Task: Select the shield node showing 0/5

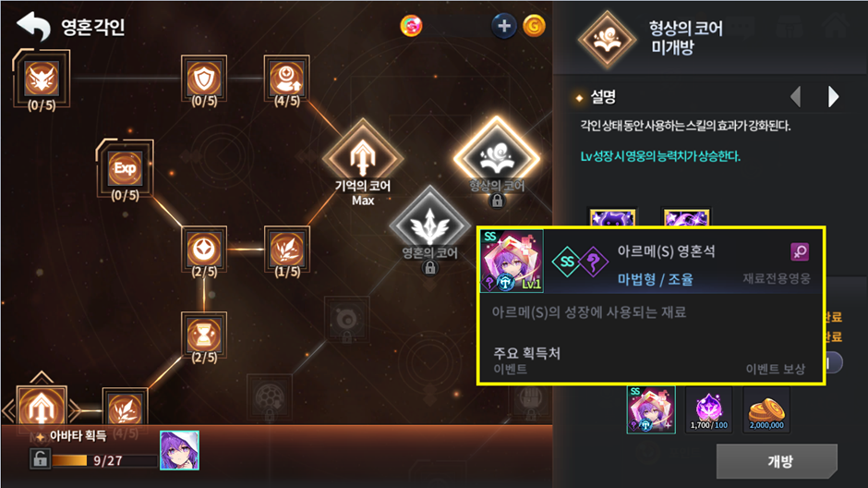Action: (204, 79)
